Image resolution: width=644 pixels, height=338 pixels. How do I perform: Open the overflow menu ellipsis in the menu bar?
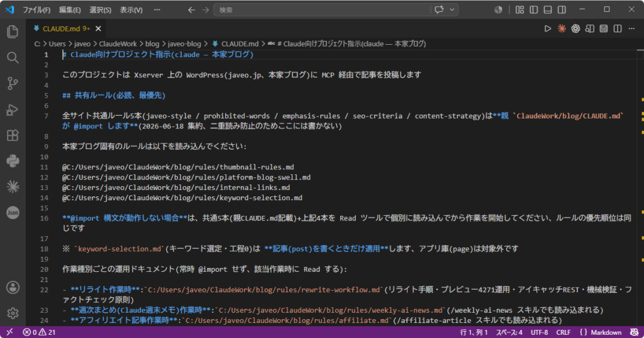point(157,10)
